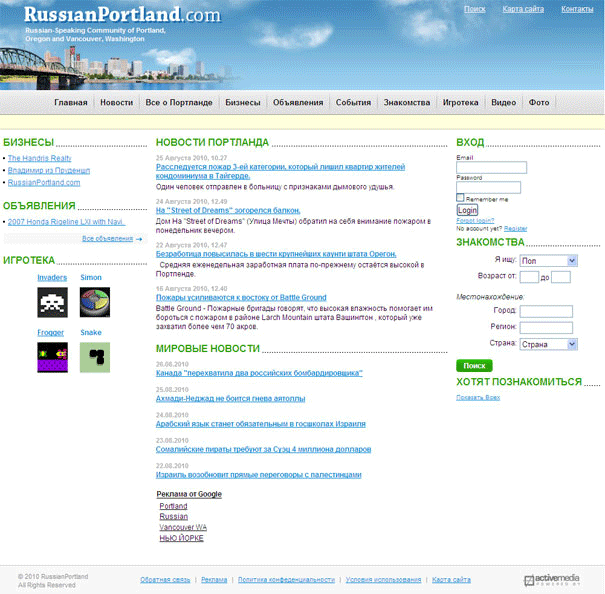Click the maximum age до field

561,277
